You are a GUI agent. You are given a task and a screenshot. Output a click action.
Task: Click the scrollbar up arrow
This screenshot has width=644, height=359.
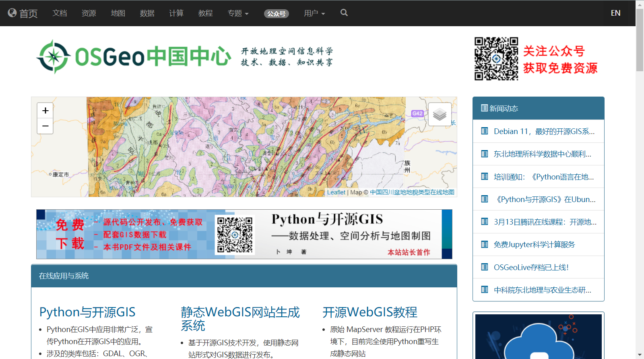point(640,4)
